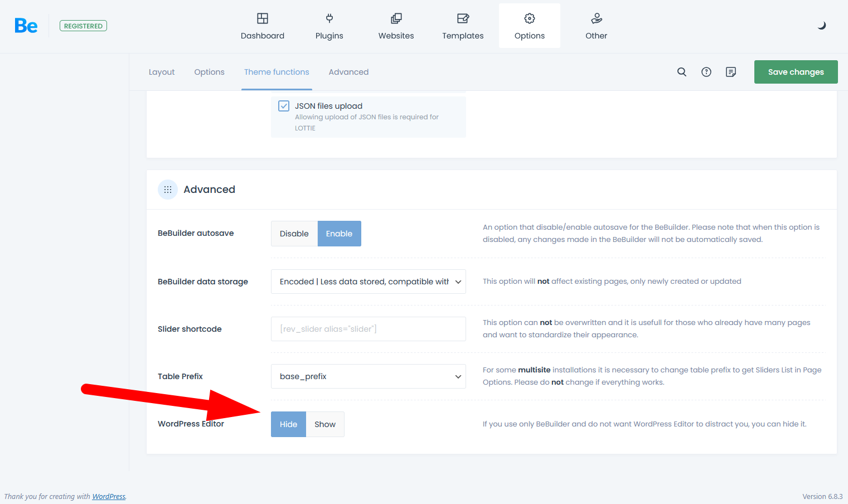Disable BeBuilder autosave
Screen dimensions: 848x504
pos(294,234)
